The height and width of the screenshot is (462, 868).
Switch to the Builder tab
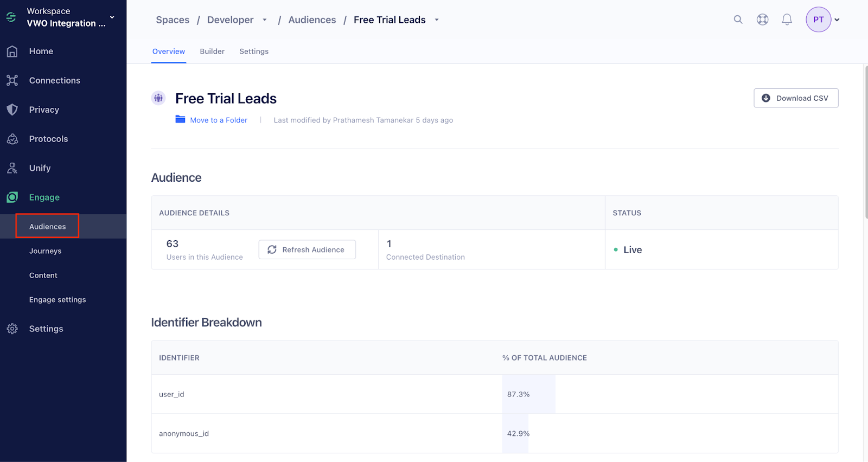pyautogui.click(x=212, y=52)
